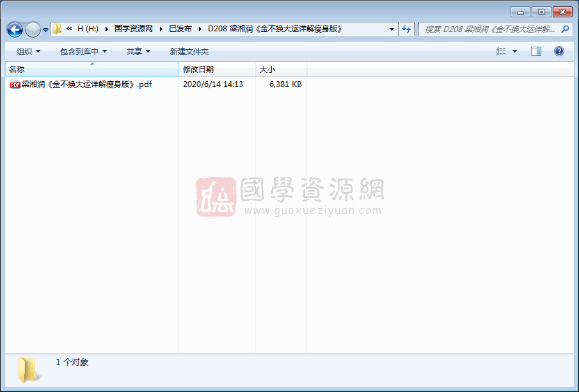Sort by the 大小 column header
Viewport: 579px width, 392px height.
click(x=281, y=70)
